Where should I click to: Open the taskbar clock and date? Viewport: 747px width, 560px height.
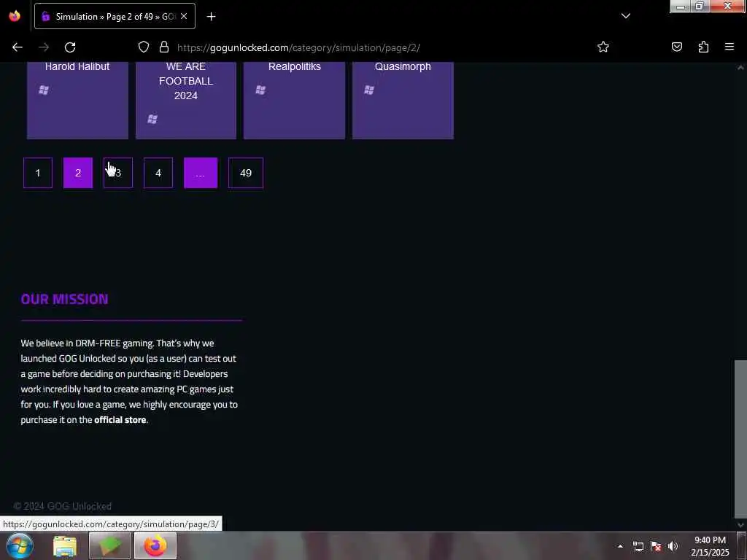click(710, 546)
